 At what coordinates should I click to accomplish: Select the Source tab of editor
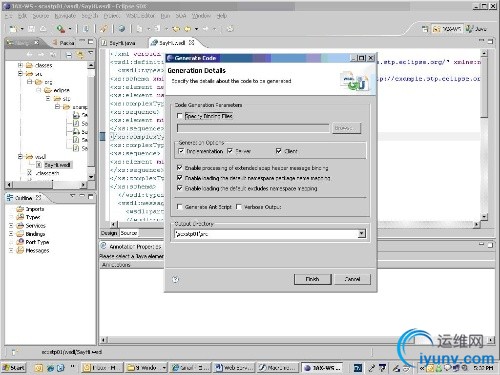129,233
